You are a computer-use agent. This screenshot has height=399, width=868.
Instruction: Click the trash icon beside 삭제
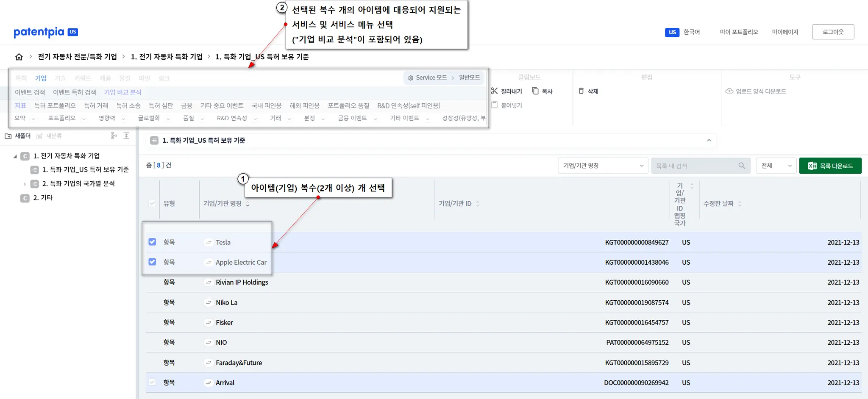tap(581, 91)
